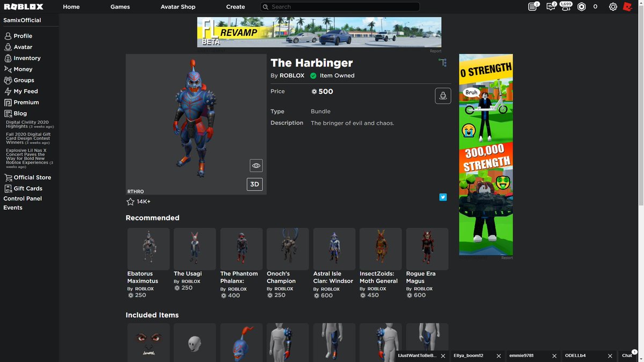The image size is (644, 362).
Task: Click the FL Revamp banner ad
Action: 319,32
